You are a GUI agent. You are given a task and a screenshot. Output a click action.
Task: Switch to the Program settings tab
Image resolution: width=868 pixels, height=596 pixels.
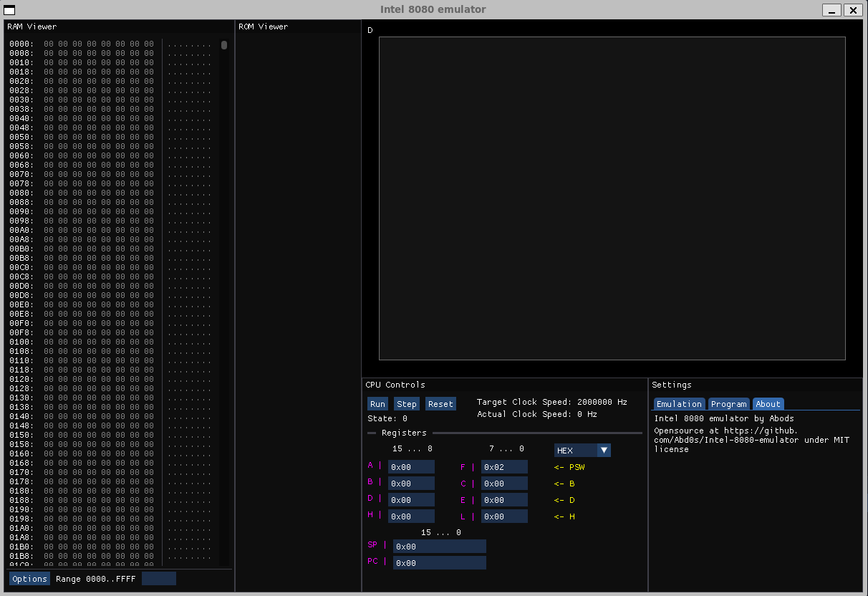click(x=728, y=404)
